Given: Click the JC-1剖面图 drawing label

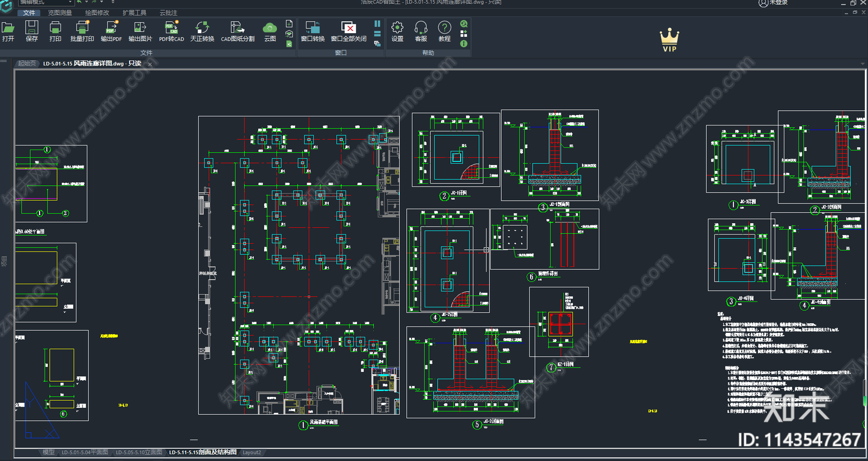Looking at the screenshot, I should pyautogui.click(x=560, y=204).
